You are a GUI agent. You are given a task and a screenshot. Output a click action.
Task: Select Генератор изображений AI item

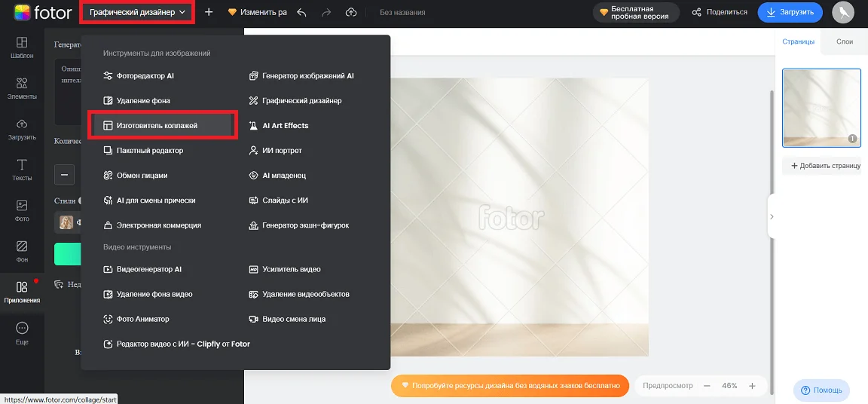coord(301,76)
